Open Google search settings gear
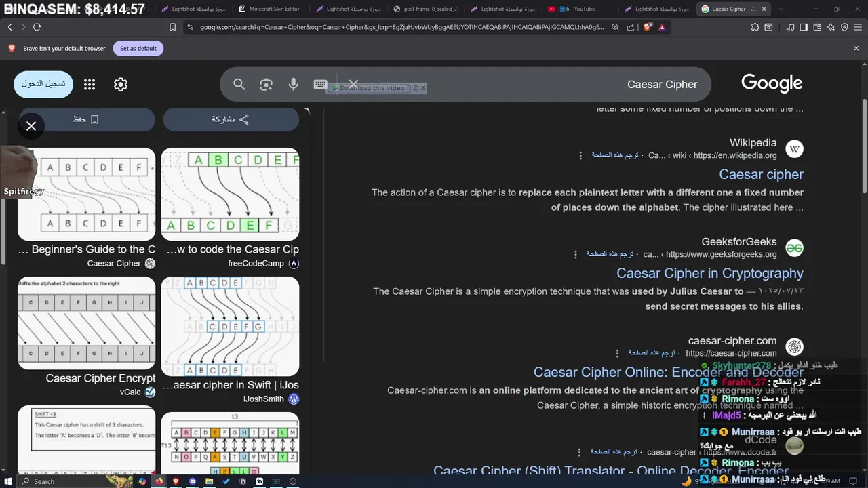 coord(121,84)
